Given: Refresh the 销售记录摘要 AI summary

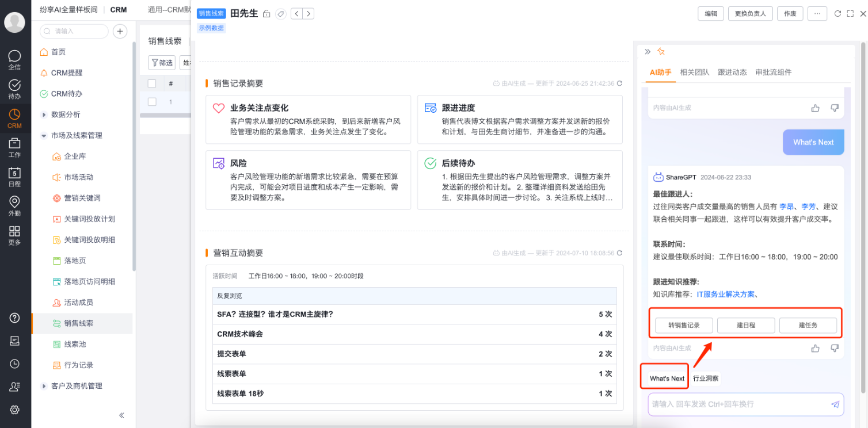Looking at the screenshot, I should (619, 83).
